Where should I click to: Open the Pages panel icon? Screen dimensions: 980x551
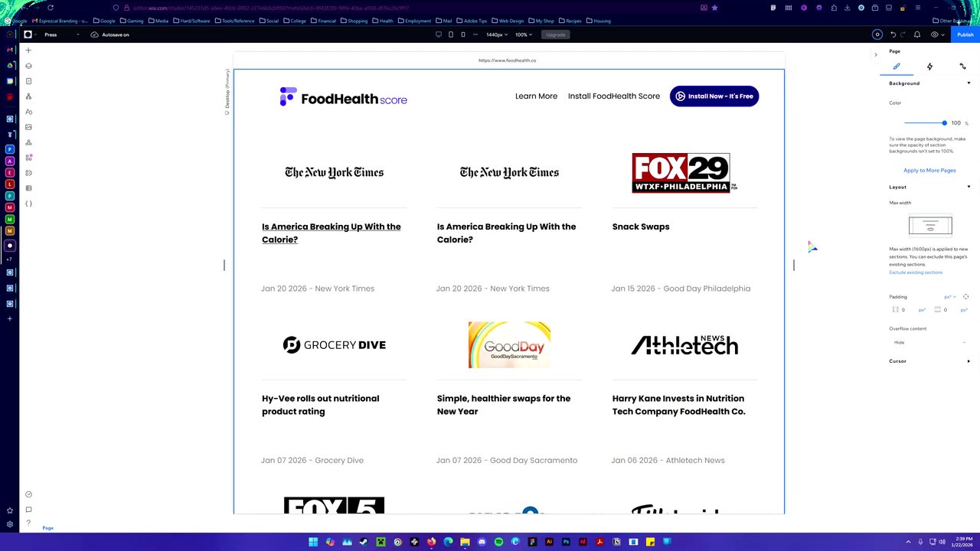pos(28,81)
